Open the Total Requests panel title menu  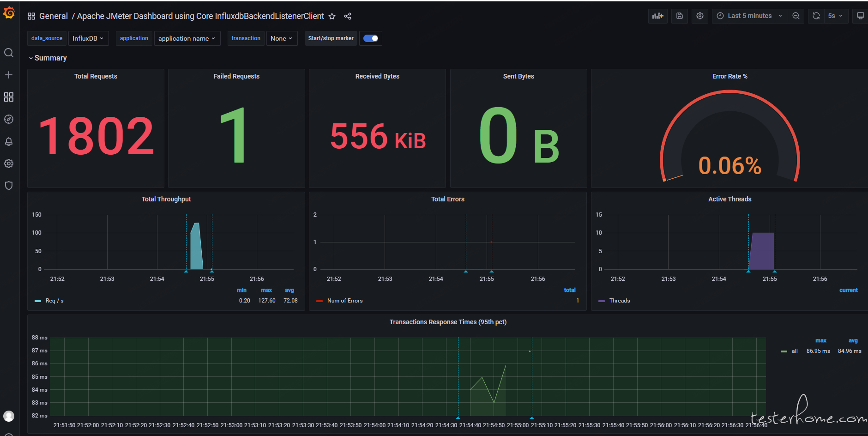click(96, 76)
